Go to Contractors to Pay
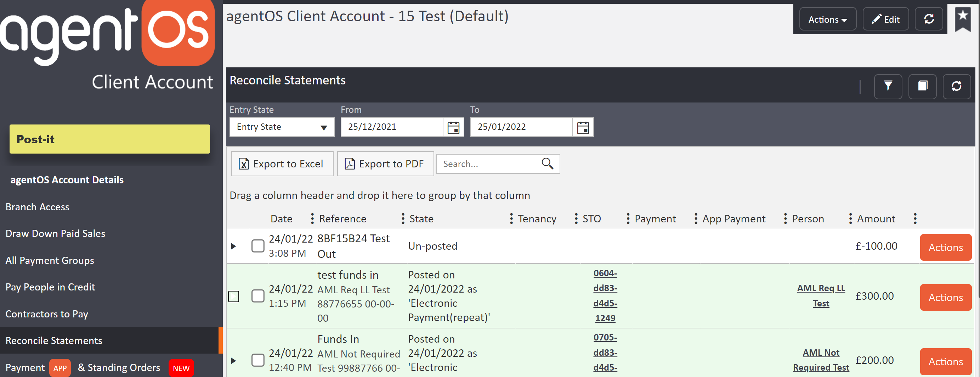This screenshot has height=377, width=980. point(47,314)
